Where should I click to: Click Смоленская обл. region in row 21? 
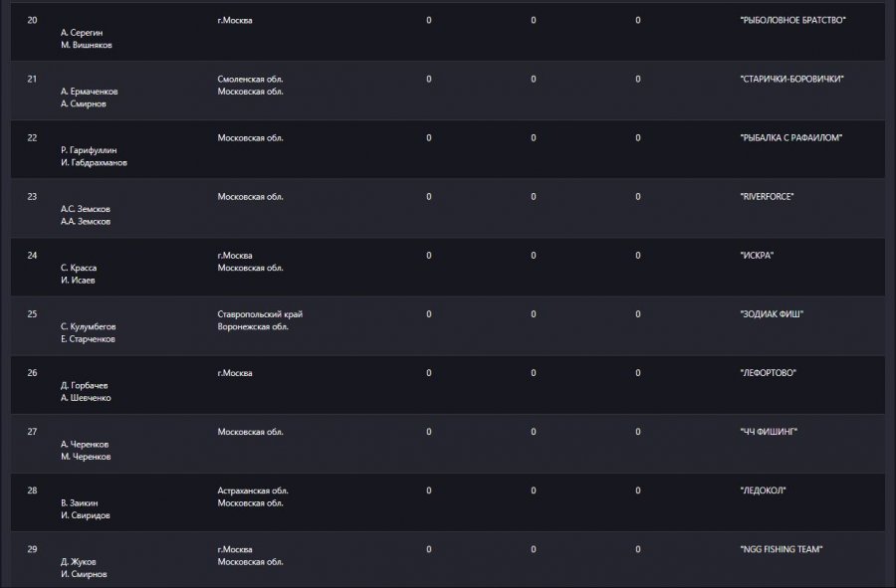click(250, 79)
